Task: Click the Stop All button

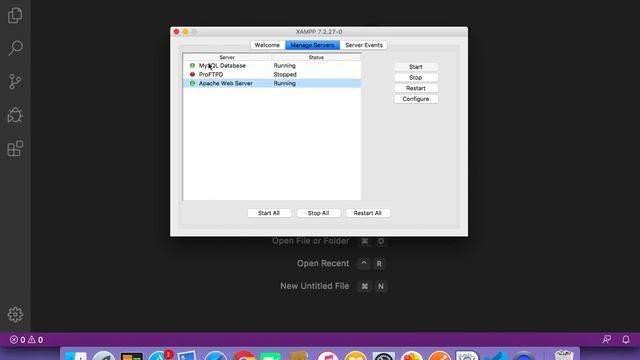Action: 318,213
